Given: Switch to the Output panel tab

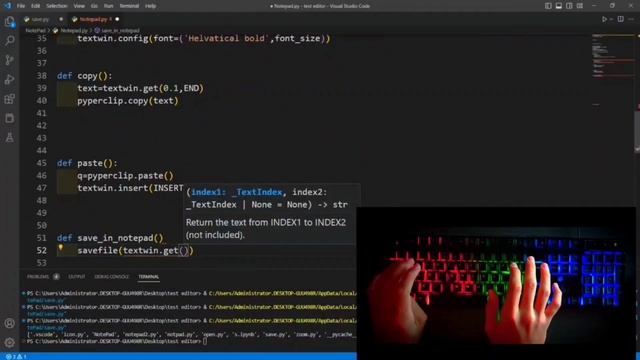Looking at the screenshot, I should pyautogui.click(x=77, y=277).
